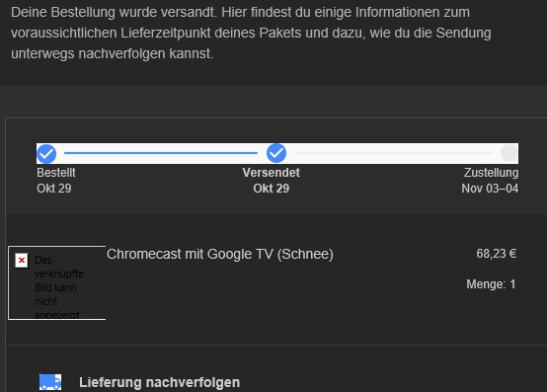Click the Okt 29 date under Bestellt
This screenshot has height=392, width=547.
[x=54, y=189]
